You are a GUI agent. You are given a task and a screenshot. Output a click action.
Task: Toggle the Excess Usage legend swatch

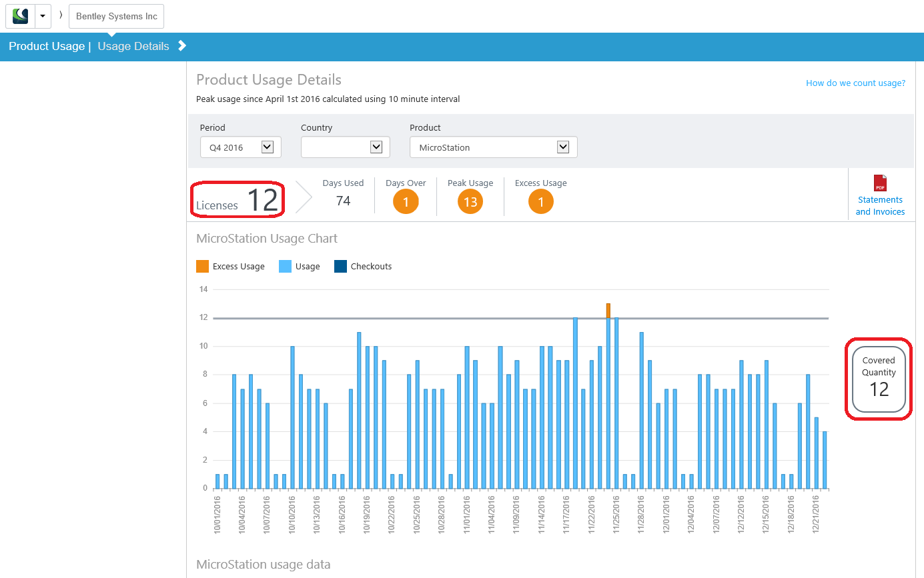click(202, 266)
